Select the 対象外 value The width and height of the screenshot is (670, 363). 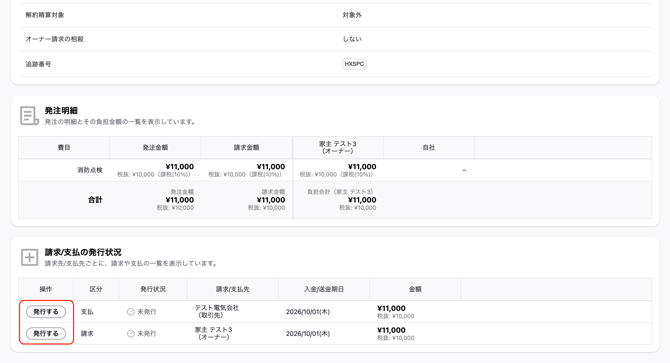(x=352, y=15)
